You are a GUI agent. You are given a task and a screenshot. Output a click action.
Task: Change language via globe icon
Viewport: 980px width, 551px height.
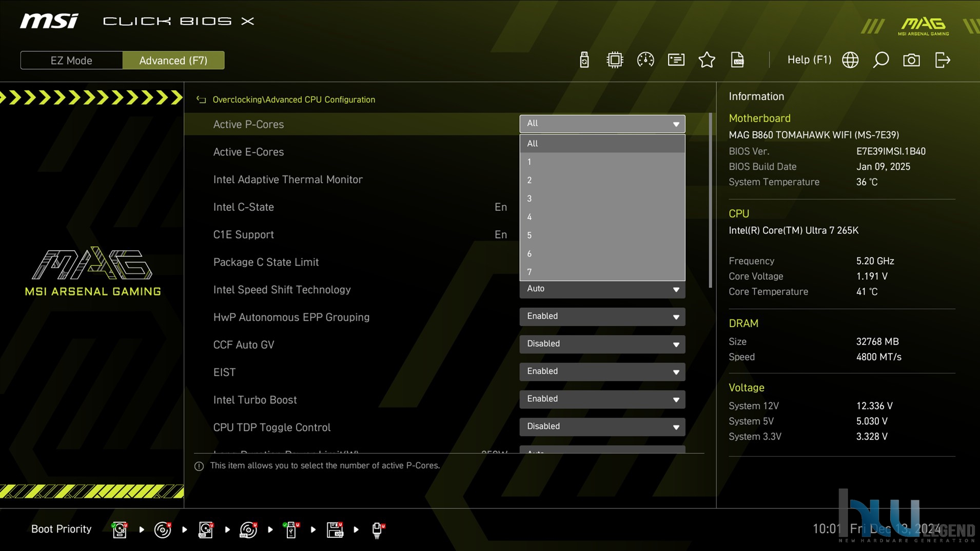(x=850, y=60)
